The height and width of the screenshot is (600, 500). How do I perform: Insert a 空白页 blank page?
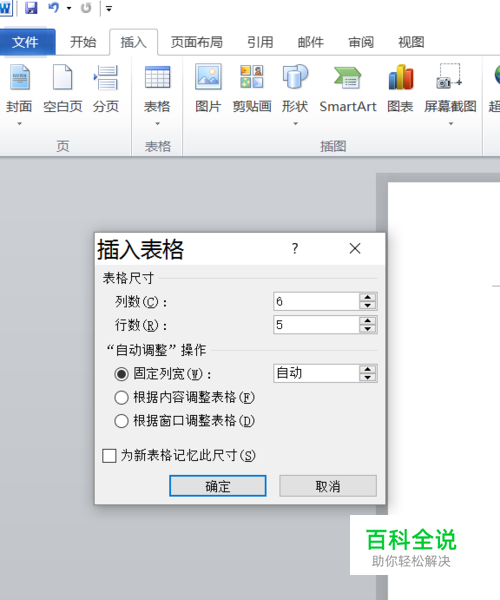62,90
